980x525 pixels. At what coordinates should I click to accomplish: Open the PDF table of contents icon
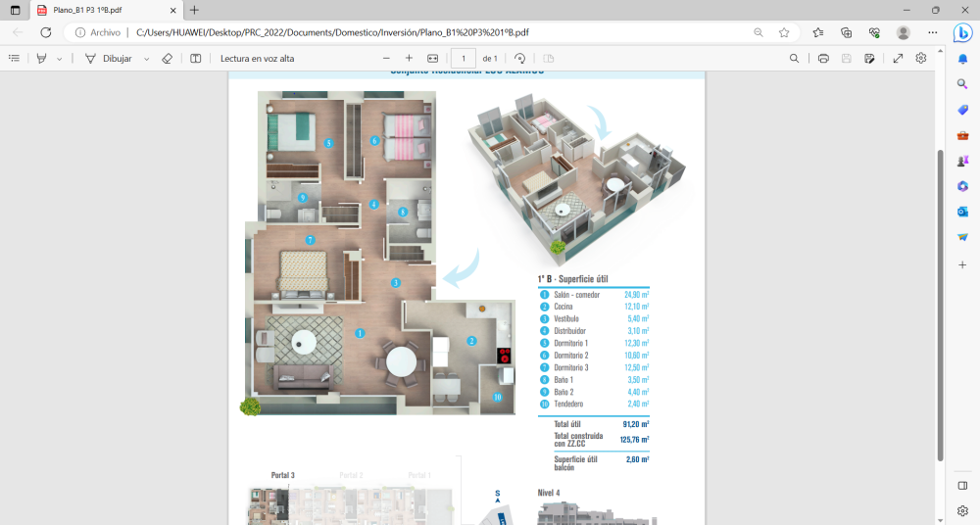click(14, 58)
